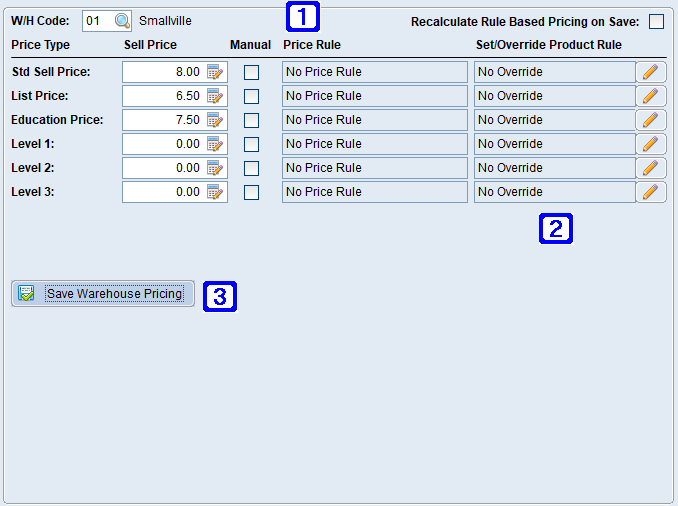
Task: Click the W/H Code magnifier lookup icon
Action: (x=122, y=21)
